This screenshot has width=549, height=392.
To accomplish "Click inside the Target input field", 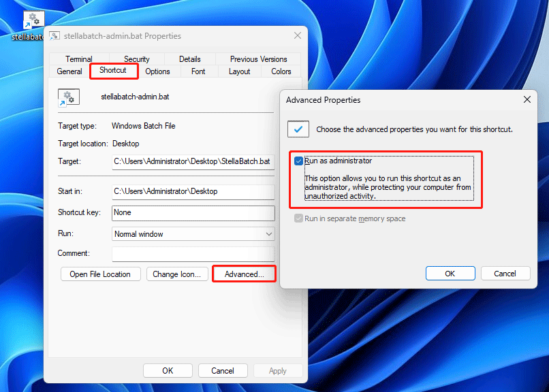I will point(193,161).
